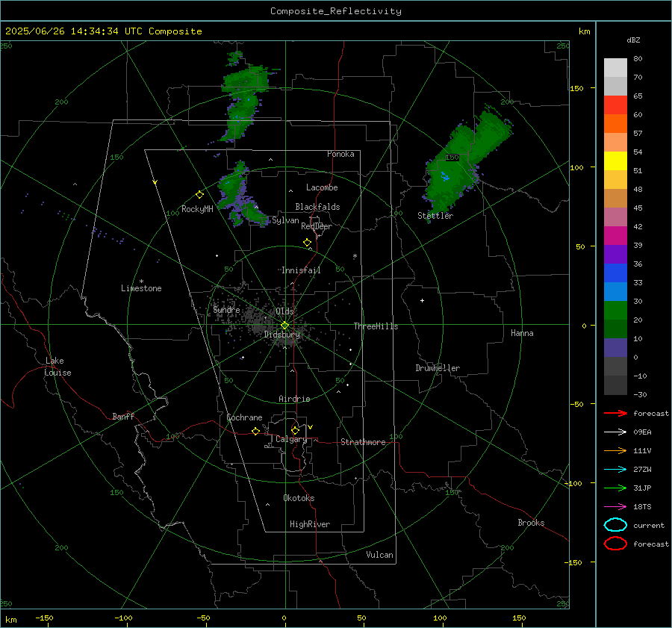Click the yellow radar-center diamond near Didsbury
The image size is (672, 628).
[285, 326]
